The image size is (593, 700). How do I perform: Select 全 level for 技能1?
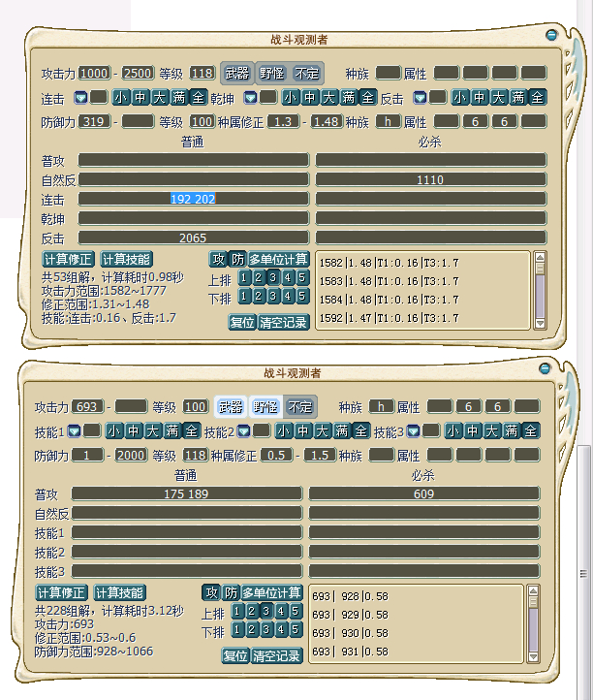[x=192, y=430]
